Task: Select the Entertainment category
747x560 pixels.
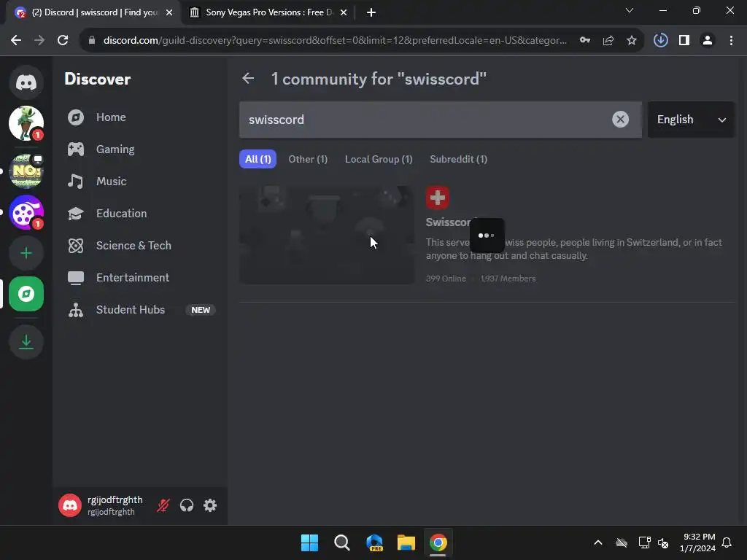Action: [x=141, y=278]
